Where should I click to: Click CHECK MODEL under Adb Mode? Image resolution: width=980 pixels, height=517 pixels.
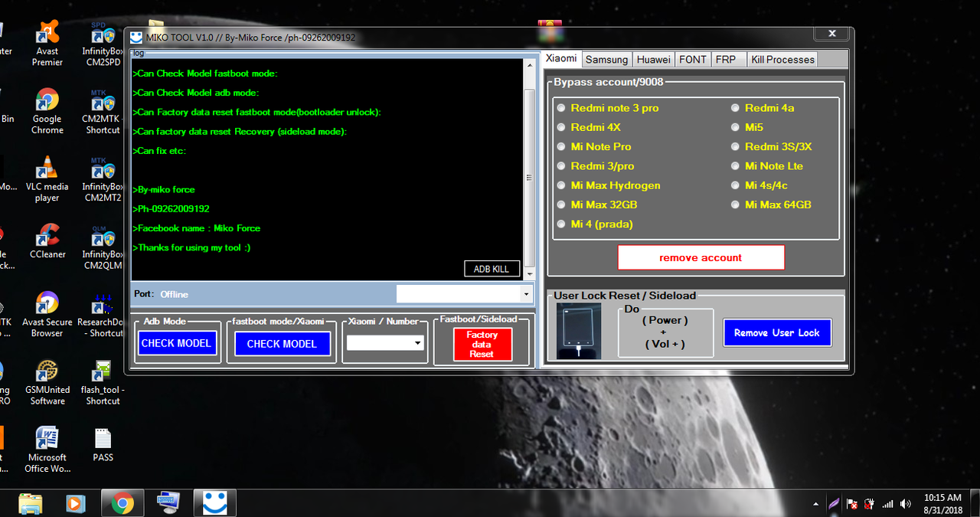tap(176, 343)
